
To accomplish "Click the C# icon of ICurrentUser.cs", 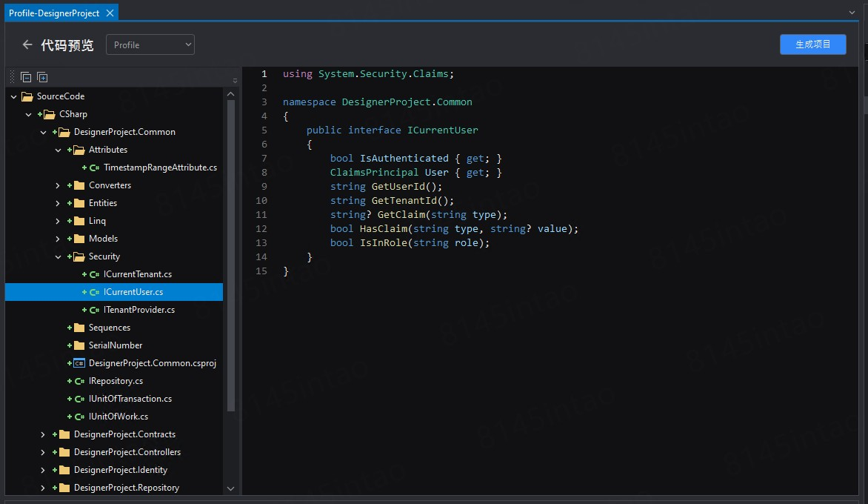I will [x=94, y=292].
